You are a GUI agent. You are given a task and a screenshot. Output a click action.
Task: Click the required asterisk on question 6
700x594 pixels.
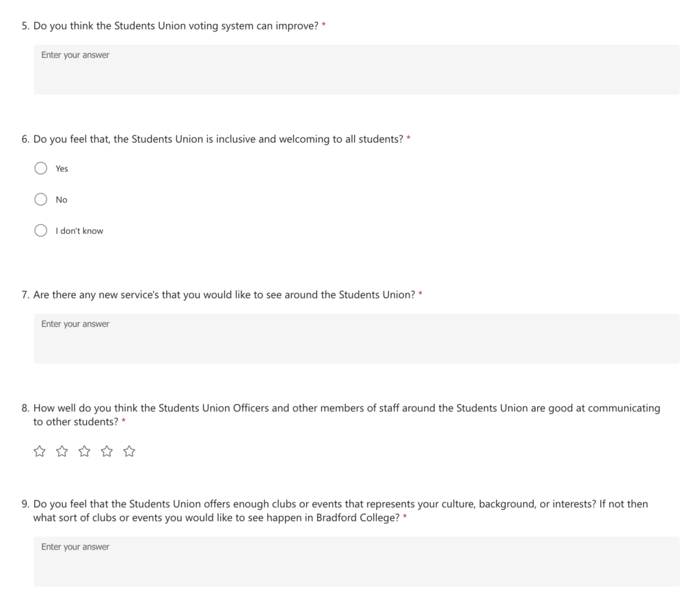(x=409, y=138)
